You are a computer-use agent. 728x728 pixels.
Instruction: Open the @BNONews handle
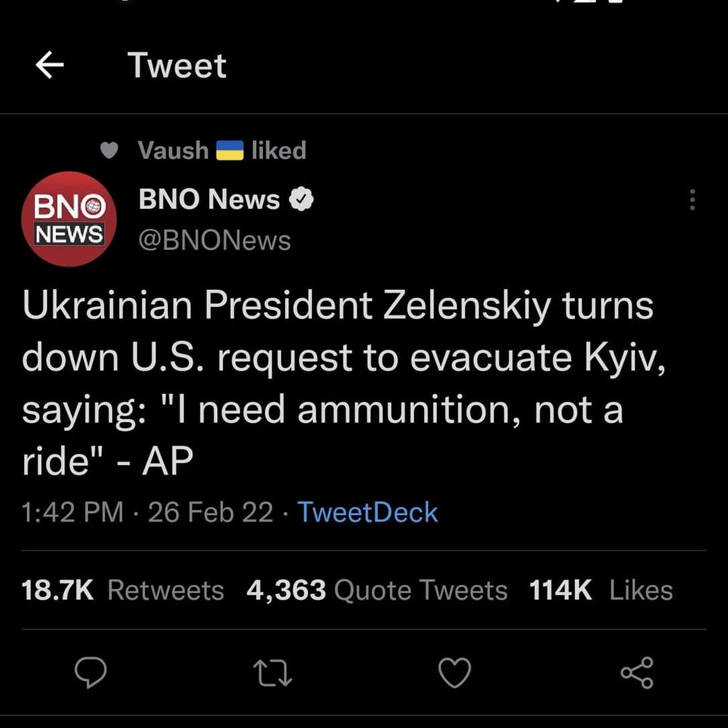[x=214, y=241]
